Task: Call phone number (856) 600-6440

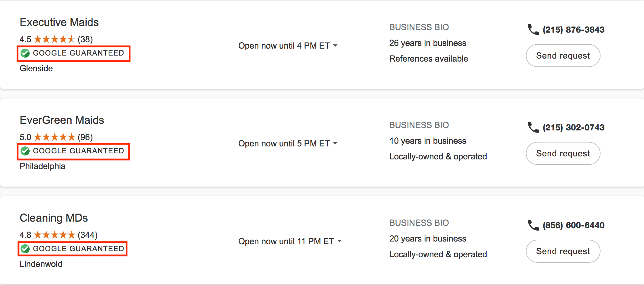Action: pyautogui.click(x=574, y=225)
